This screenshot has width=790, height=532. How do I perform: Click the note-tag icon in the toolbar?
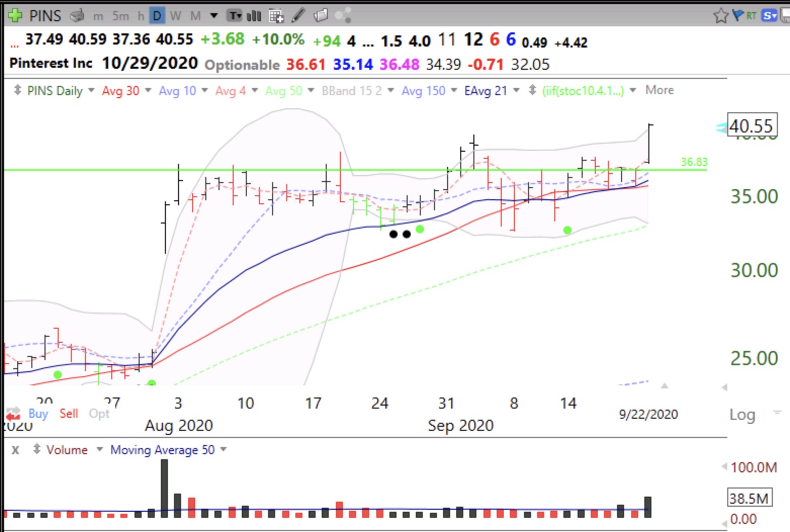pos(321,16)
